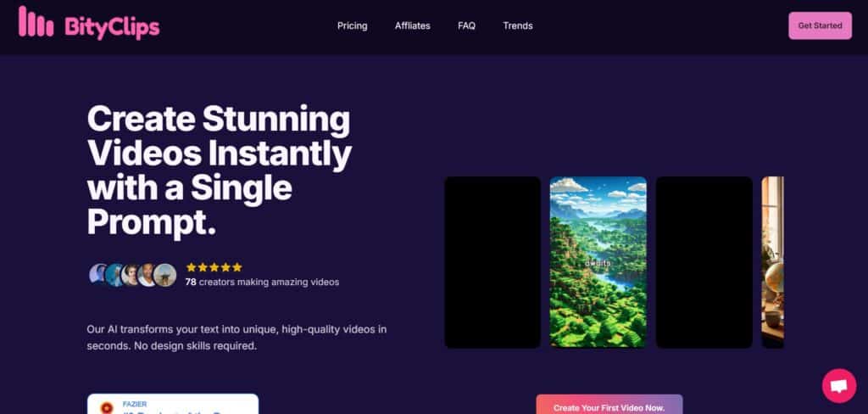The width and height of the screenshot is (868, 414).
Task: Click the BityClips bar logo icon
Action: tap(36, 21)
